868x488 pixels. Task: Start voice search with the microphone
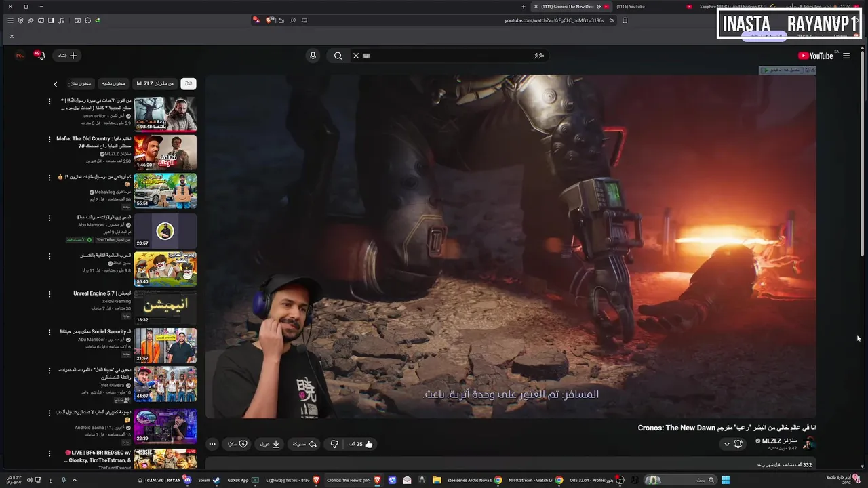(313, 56)
